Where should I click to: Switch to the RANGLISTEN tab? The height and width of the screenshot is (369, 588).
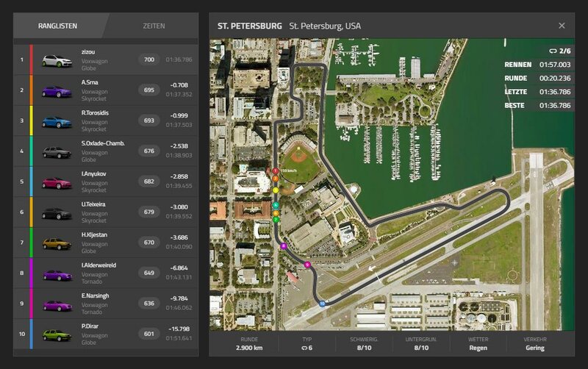57,26
